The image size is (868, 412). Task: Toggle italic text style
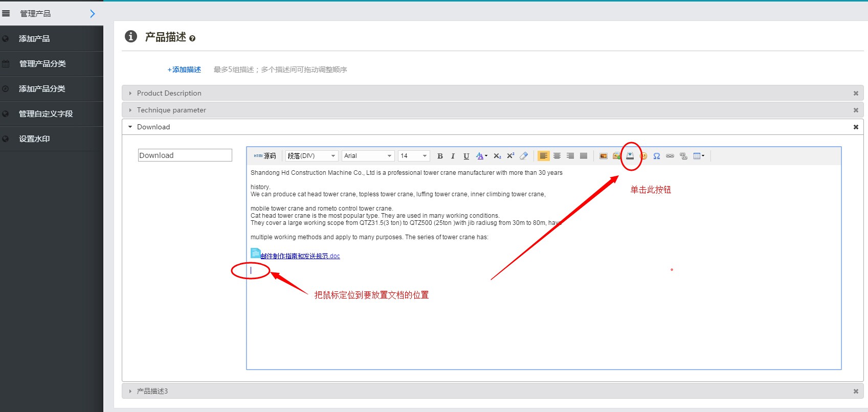453,156
